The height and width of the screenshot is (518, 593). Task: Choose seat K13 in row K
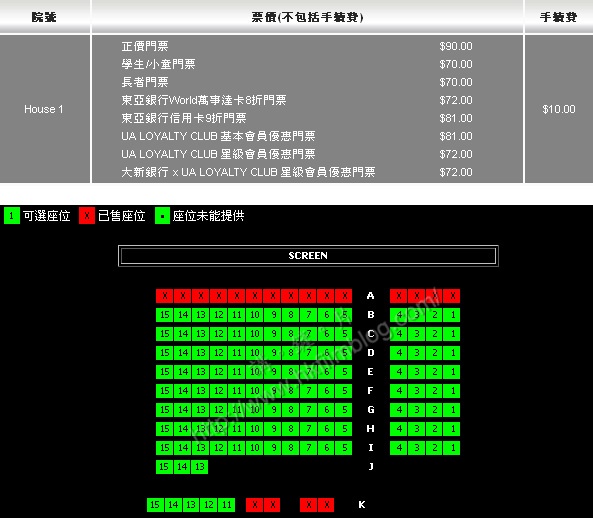tap(191, 505)
